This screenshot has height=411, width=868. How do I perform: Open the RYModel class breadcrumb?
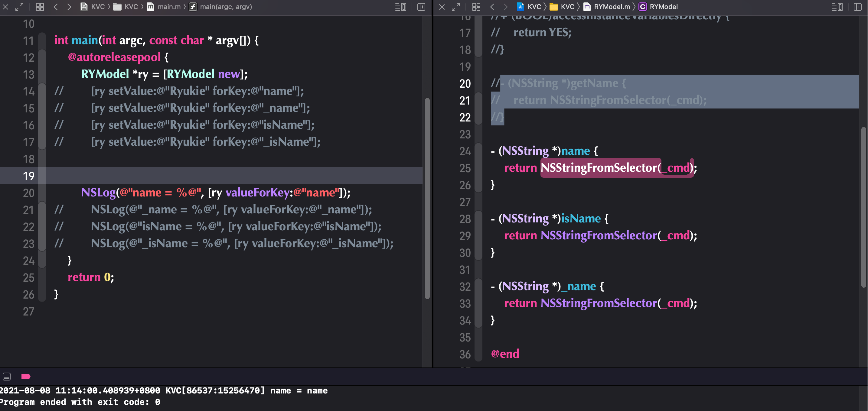[x=658, y=7]
